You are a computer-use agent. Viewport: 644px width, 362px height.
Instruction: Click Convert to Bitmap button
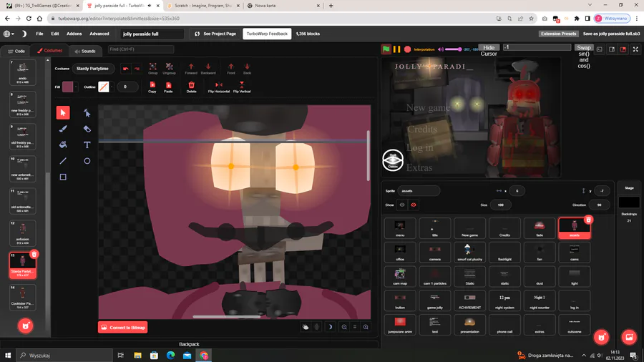[x=123, y=327]
